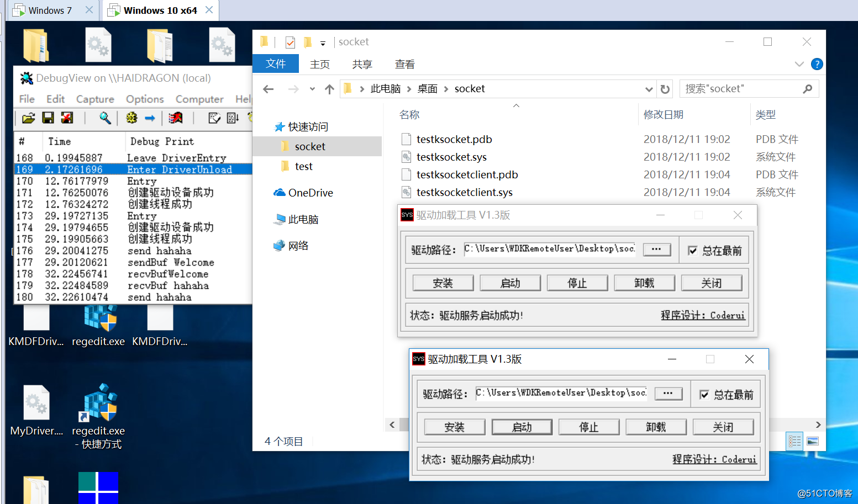
Task: Go up one folder with the up arrow
Action: click(329, 89)
